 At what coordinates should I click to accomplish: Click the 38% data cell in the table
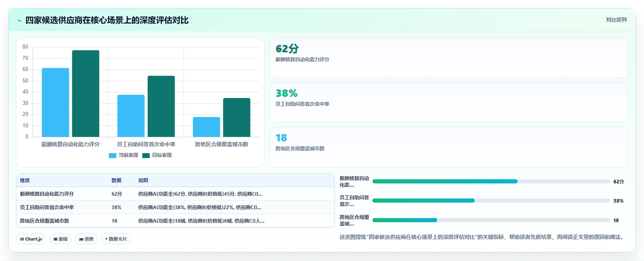[x=117, y=207]
